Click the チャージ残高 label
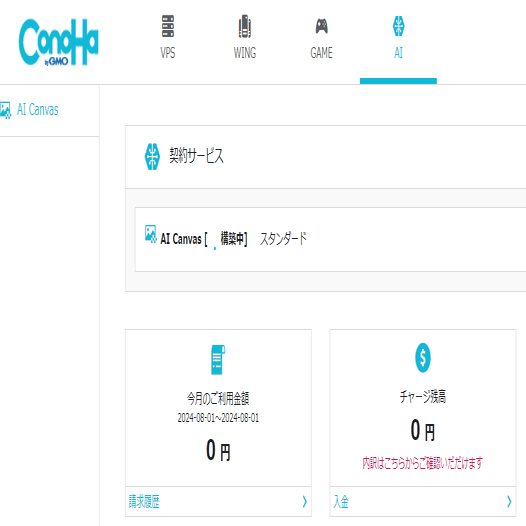Viewport: 526px width, 526px height. point(423,397)
